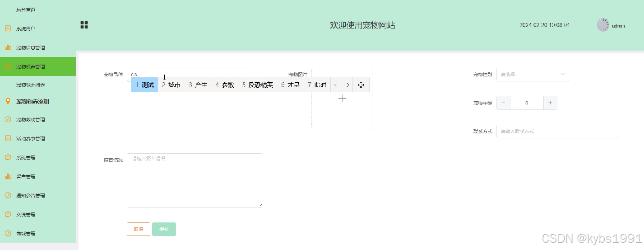This screenshot has width=644, height=250.
Task: Open the 商城管理 sidebar menu
Action: click(38, 234)
